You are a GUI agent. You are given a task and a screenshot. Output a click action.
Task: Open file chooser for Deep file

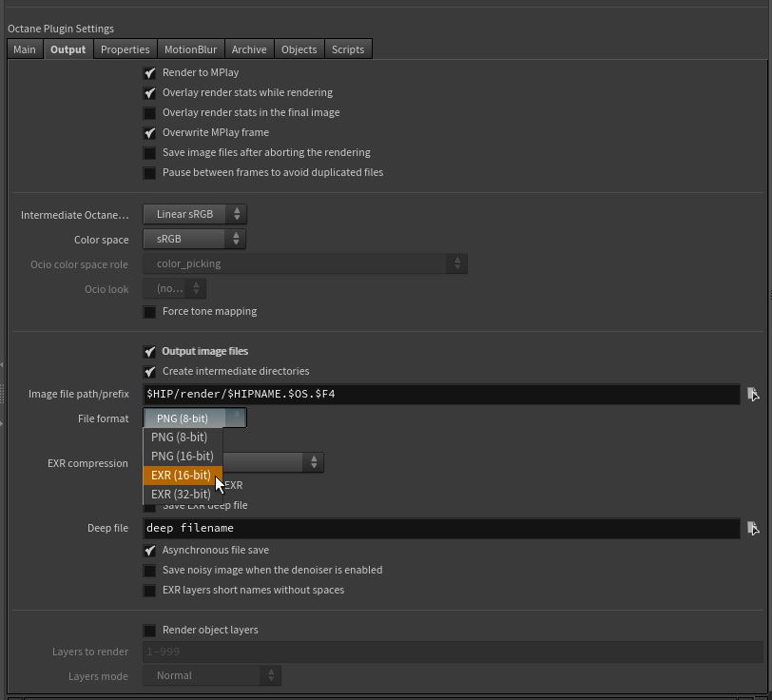pos(753,528)
